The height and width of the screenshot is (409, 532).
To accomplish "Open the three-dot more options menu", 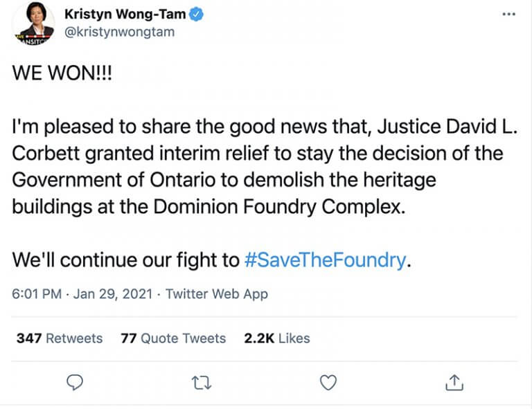I will [508, 15].
